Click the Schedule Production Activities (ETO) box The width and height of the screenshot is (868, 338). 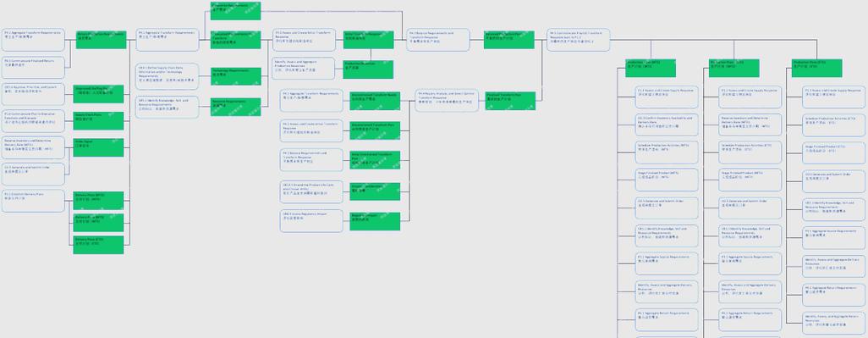[x=833, y=125]
